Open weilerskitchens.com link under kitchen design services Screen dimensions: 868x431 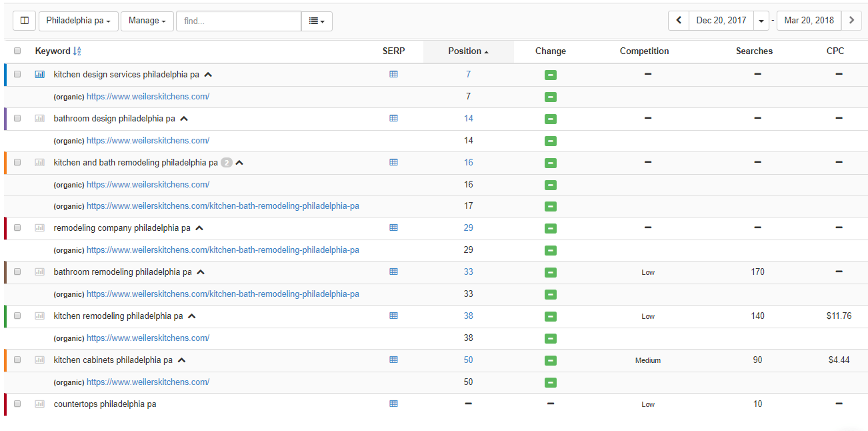pos(148,97)
